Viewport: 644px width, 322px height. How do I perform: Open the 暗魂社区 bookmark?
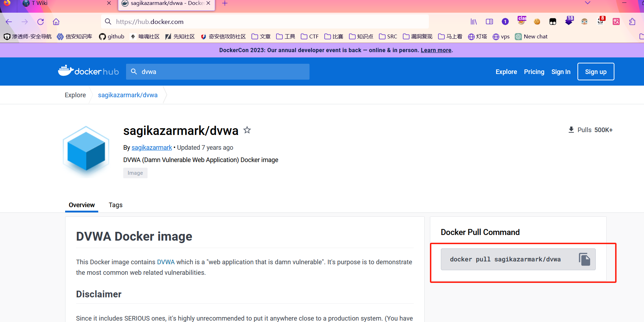click(145, 37)
